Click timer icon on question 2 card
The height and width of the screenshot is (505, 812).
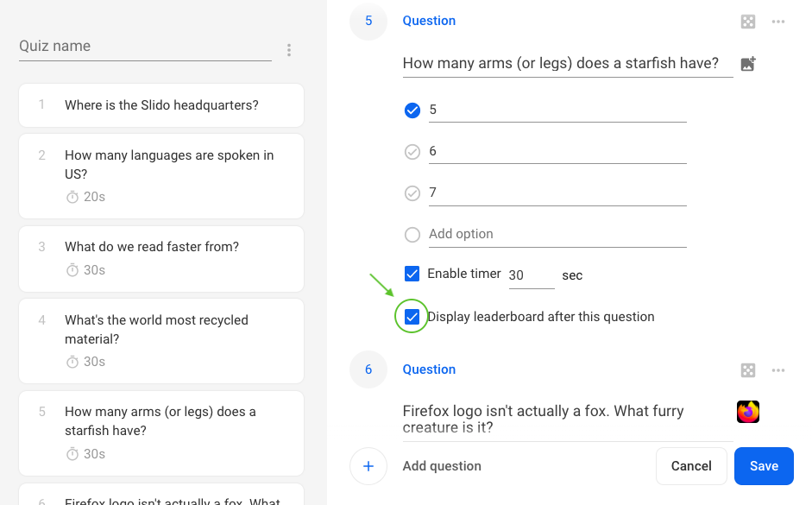[x=72, y=198]
